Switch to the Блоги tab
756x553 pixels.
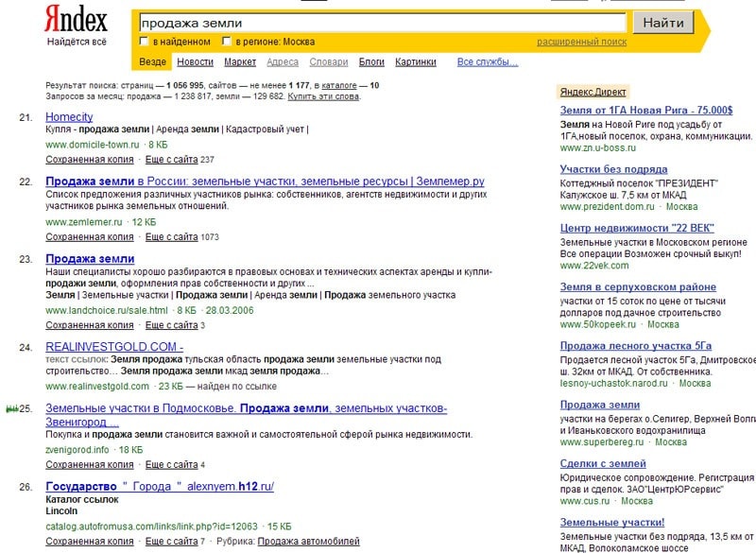[x=371, y=61]
